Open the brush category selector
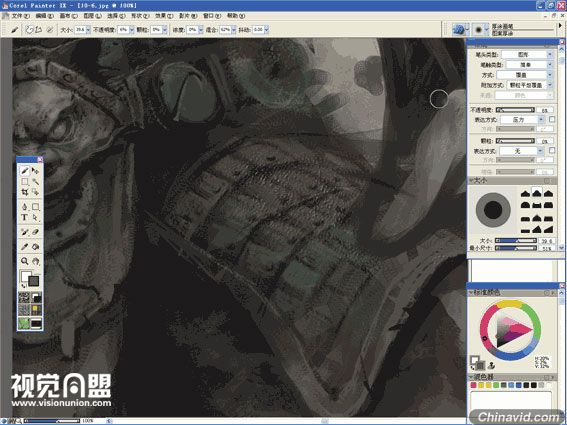Viewport: 567px width, 425px height. point(461,30)
